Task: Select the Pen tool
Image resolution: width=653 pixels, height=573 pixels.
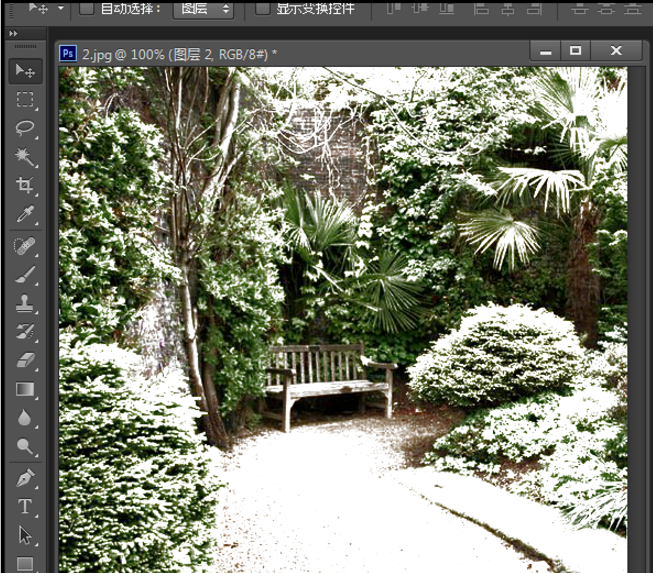Action: (25, 478)
